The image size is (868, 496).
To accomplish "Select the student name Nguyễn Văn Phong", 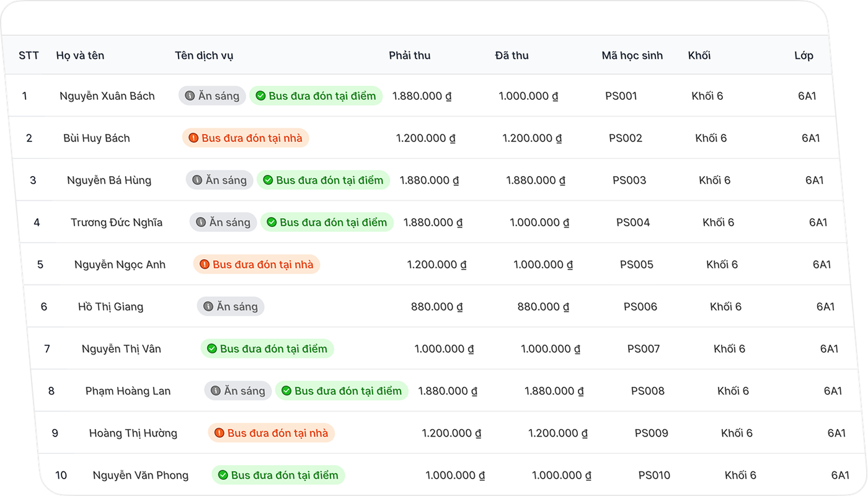I will click(x=141, y=476).
